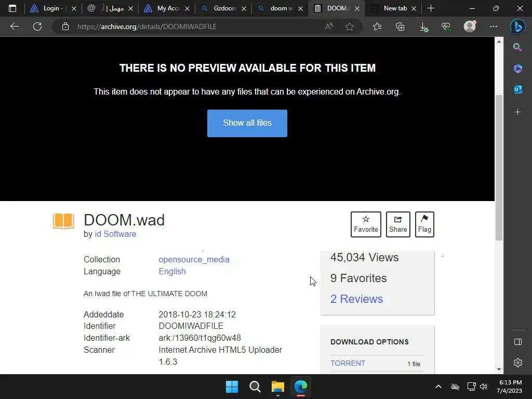Viewport: 532px width, 399px height.
Task: Open Edge Settings and more menu
Action: [x=494, y=26]
